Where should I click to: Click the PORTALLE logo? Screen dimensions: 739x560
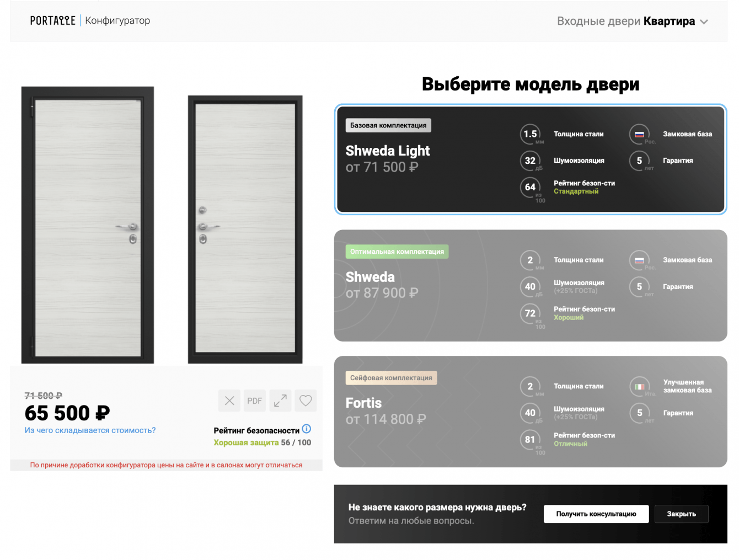pyautogui.click(x=52, y=20)
